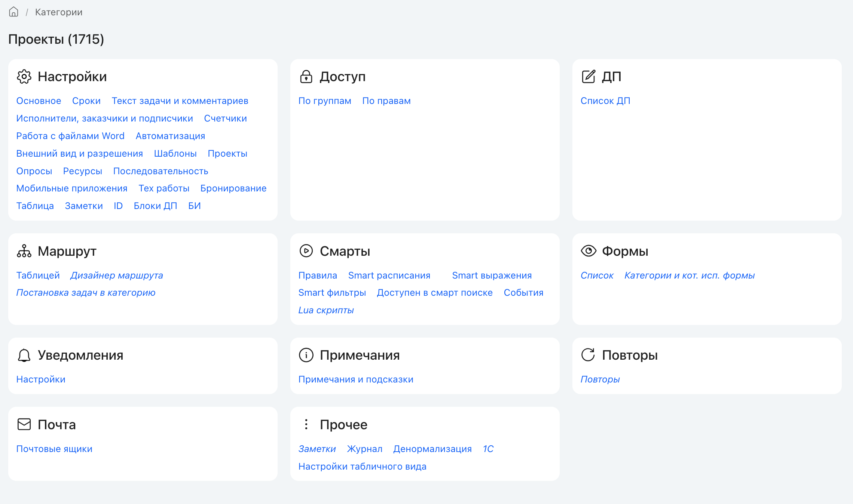This screenshot has width=853, height=504.
Task: Open the Lua скрипты link
Action: (326, 310)
